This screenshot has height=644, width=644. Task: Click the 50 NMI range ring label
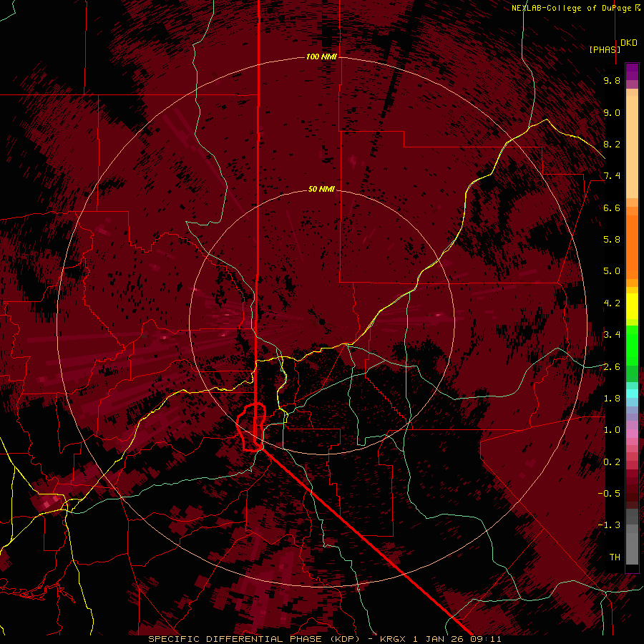pyautogui.click(x=321, y=190)
